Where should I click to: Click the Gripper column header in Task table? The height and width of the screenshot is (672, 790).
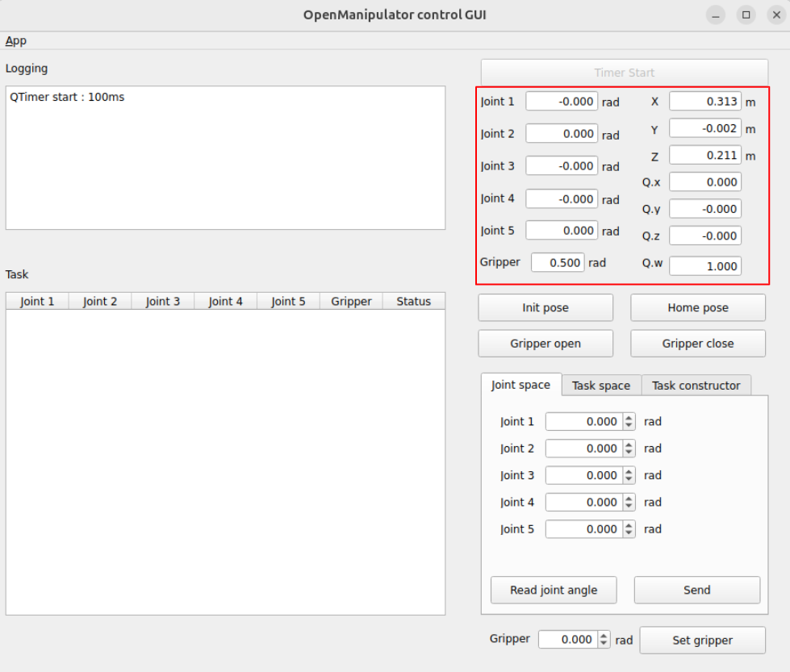tap(351, 302)
